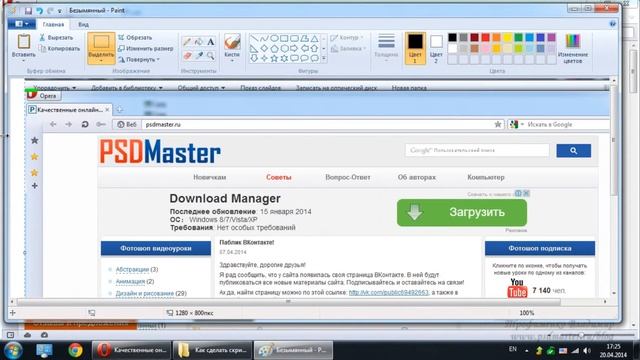The image size is (640, 360).
Task: Choose the isosceles triangle shape
Action: point(314,39)
